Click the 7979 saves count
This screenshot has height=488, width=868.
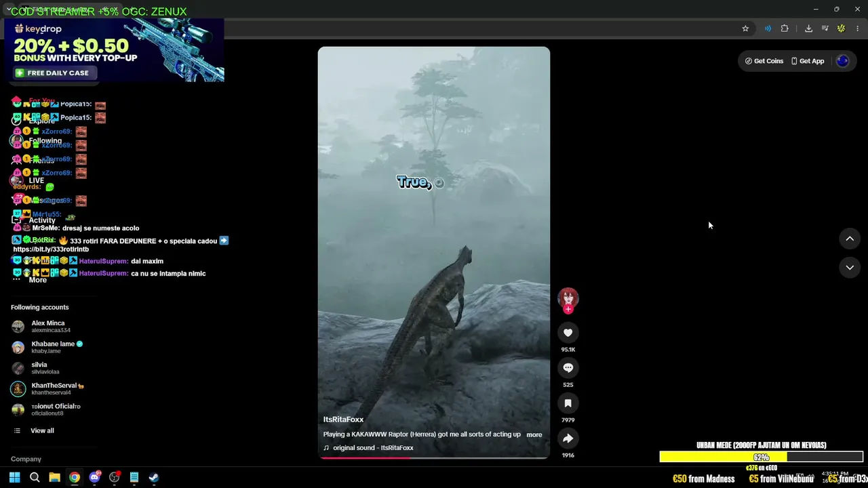(x=568, y=420)
